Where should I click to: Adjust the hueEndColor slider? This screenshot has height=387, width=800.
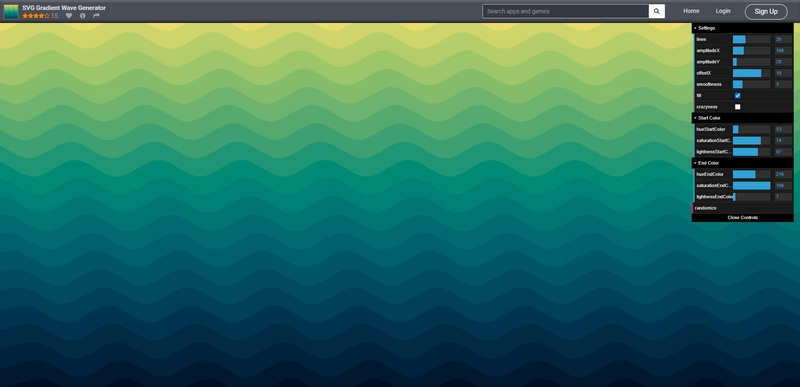pos(752,174)
